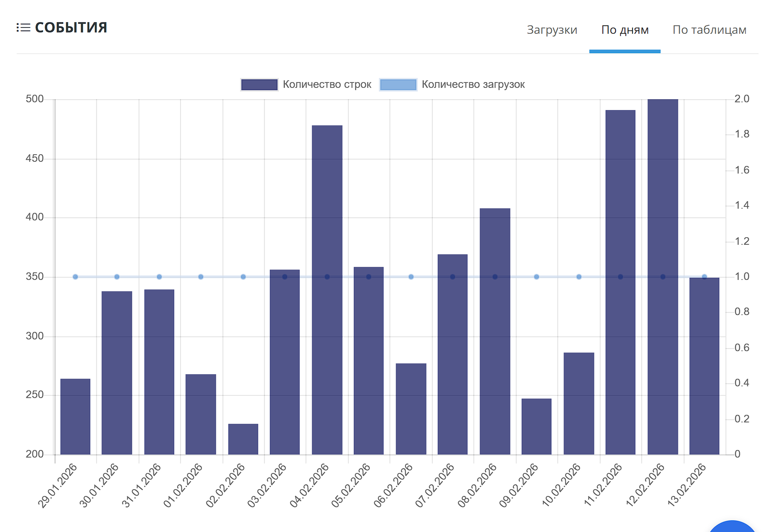Click the 2.0 value on right axis
Screen dimensions: 773x532
coord(742,99)
